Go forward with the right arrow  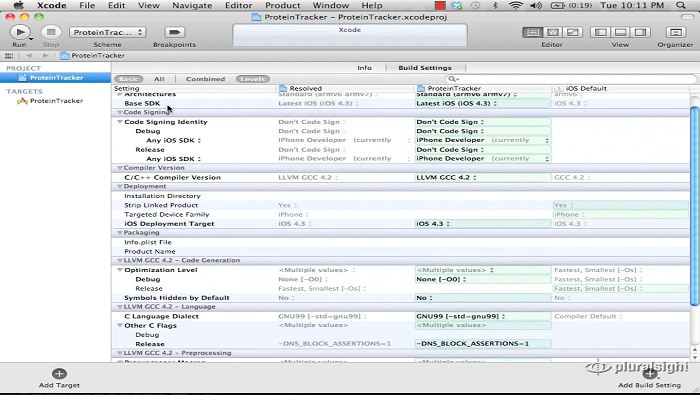pyautogui.click(x=45, y=56)
